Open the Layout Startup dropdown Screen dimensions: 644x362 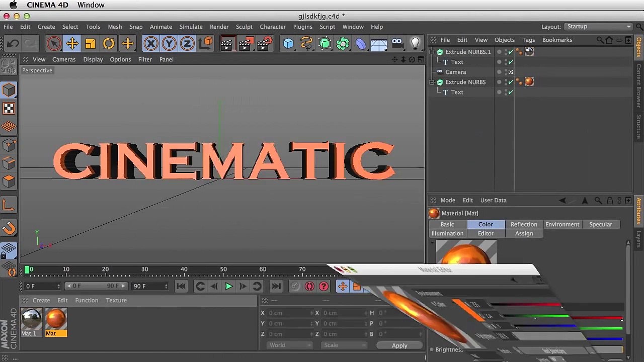pos(598,27)
